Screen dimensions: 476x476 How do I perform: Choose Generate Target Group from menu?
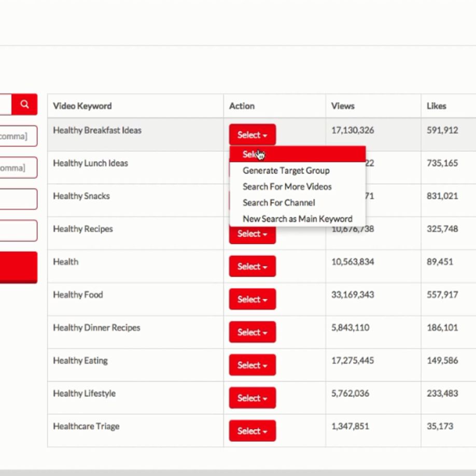coord(286,171)
